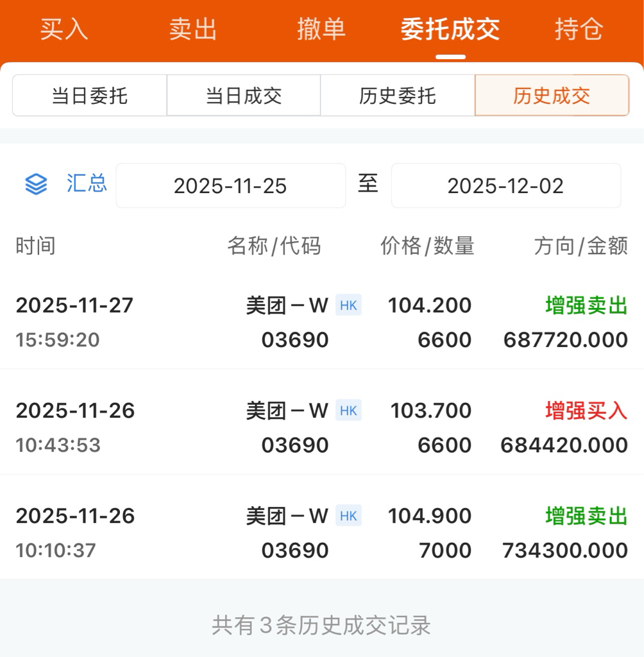This screenshot has height=657, width=644.
Task: Click the 方向/金额 column header
Action: point(581,246)
